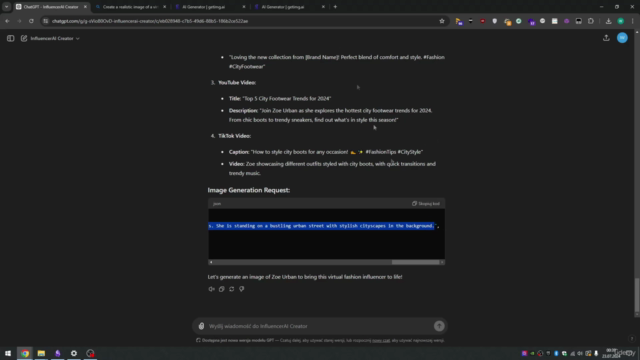Start a new chat with pencil icon
The height and width of the screenshot is (360, 640).
pos(24,38)
